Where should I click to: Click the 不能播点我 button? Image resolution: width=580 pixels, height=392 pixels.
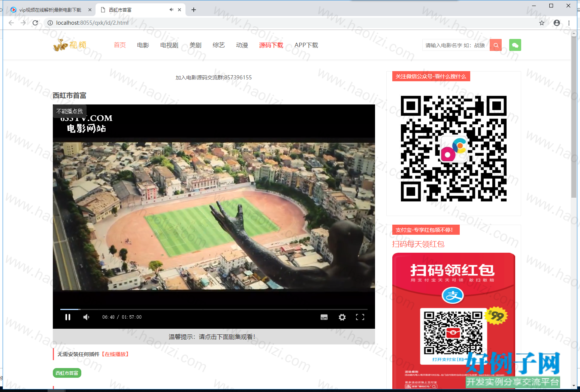pos(70,111)
